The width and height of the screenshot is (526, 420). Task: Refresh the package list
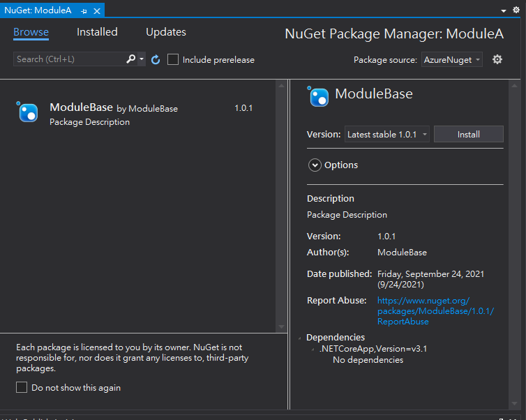[x=156, y=60]
